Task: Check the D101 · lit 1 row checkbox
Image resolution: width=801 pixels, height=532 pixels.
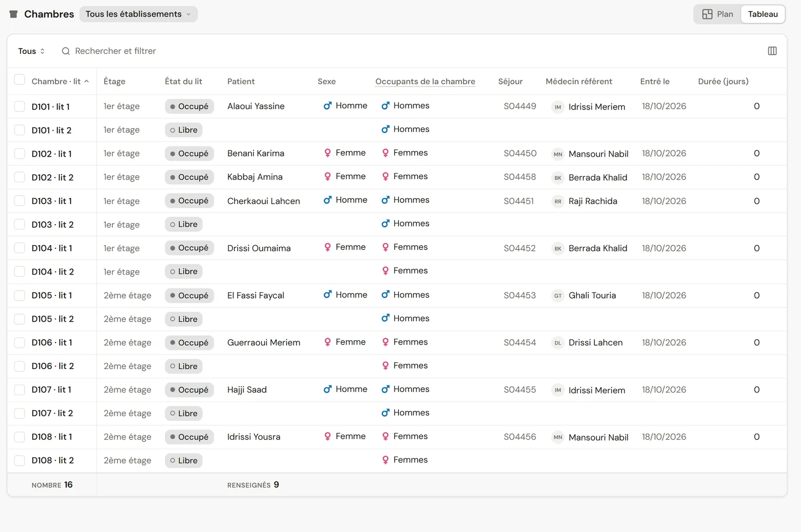Action: coord(20,106)
